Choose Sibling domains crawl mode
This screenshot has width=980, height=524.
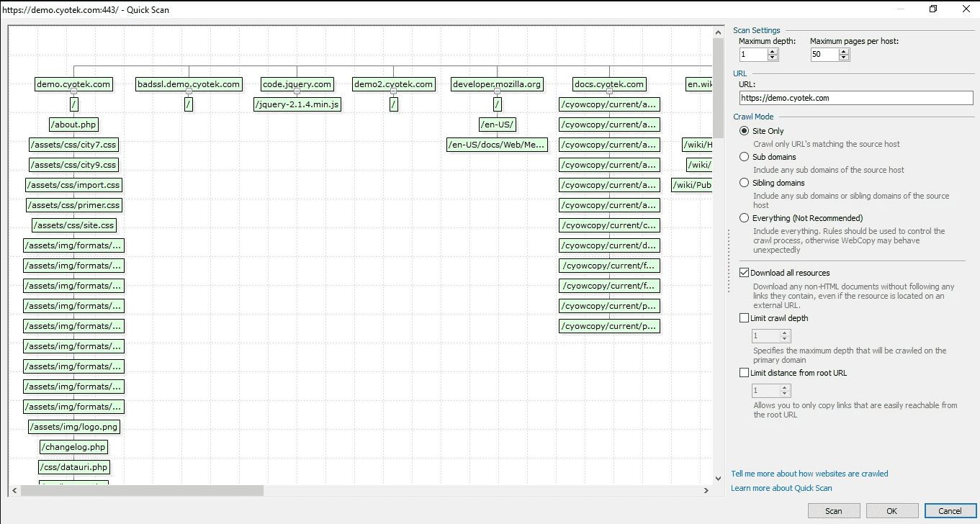[745, 183]
